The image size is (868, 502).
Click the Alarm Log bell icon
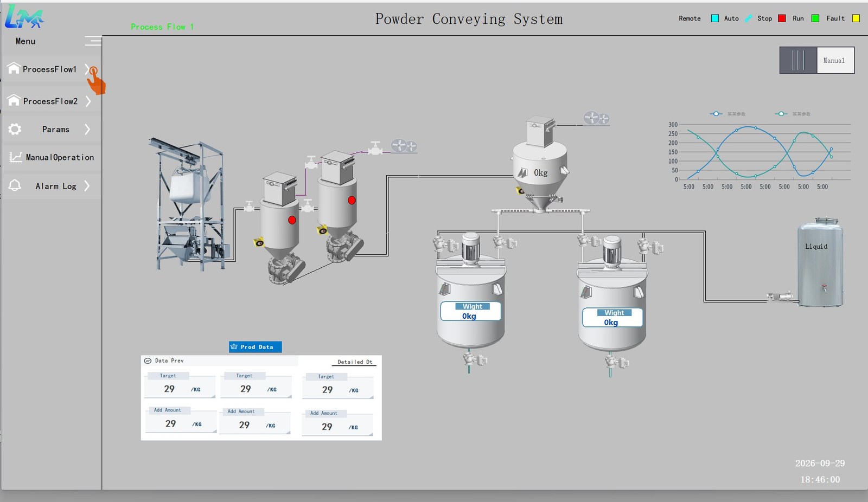coord(15,185)
